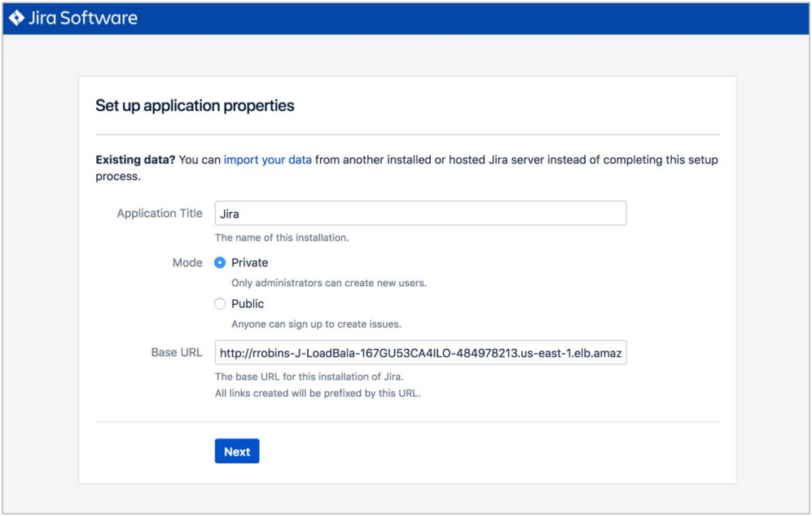Click the Set up application properties heading

[x=195, y=106]
